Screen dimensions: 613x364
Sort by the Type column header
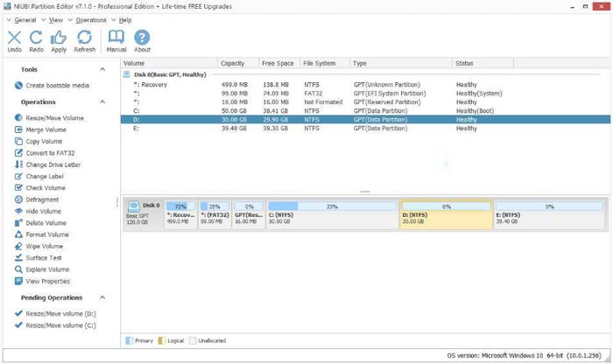click(x=401, y=63)
